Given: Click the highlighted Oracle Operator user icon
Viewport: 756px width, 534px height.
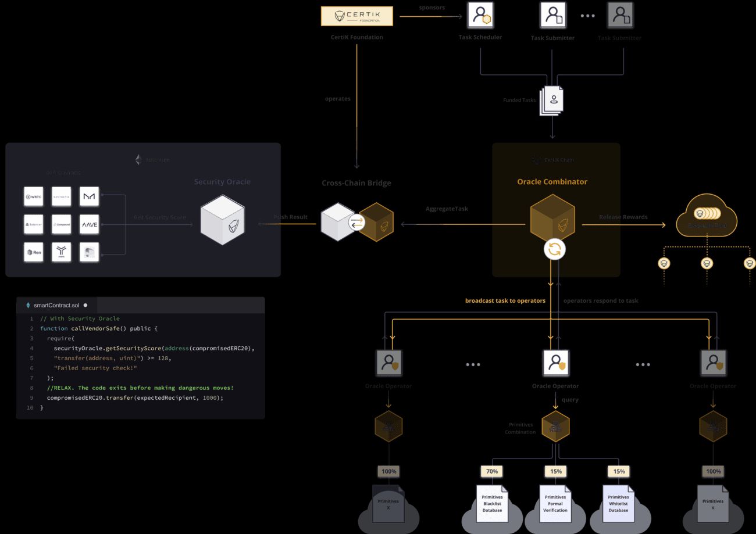Looking at the screenshot, I should [555, 362].
